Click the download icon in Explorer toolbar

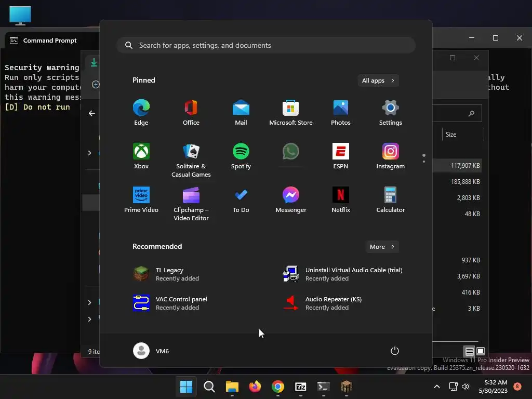point(94,62)
